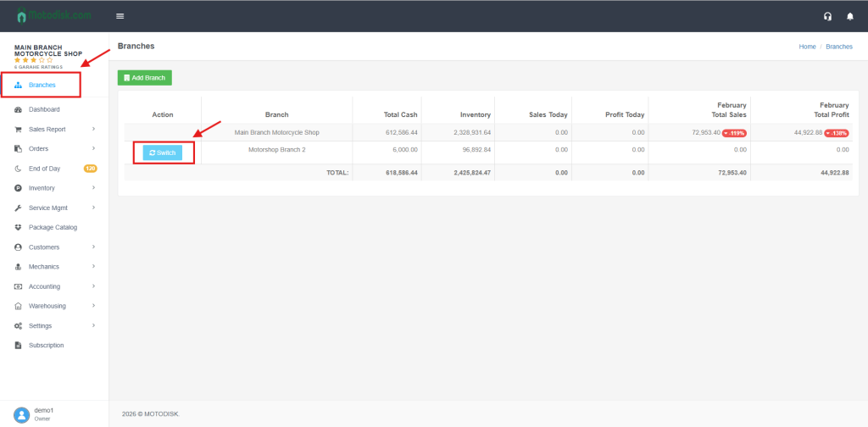Click the Main Branch Motorcycle Shop row
868x427 pixels.
point(276,133)
